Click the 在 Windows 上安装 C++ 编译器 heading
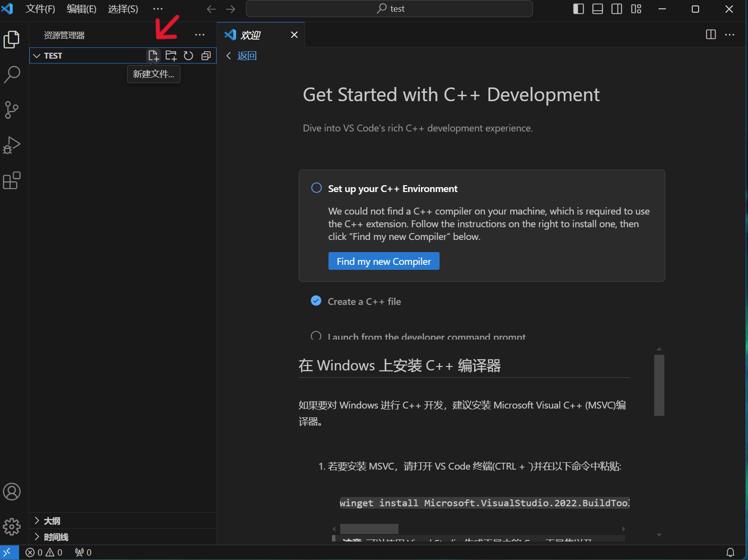This screenshot has width=748, height=560. pyautogui.click(x=399, y=366)
